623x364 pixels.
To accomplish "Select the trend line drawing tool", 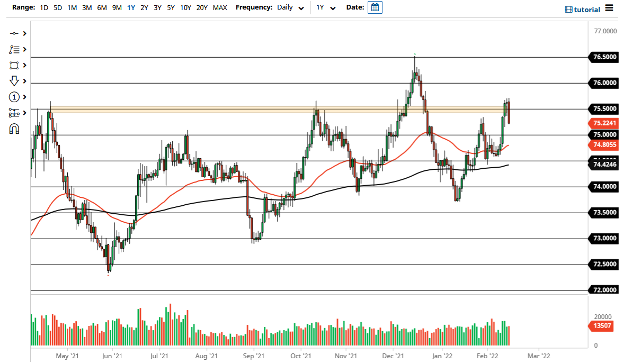I will click(14, 33).
